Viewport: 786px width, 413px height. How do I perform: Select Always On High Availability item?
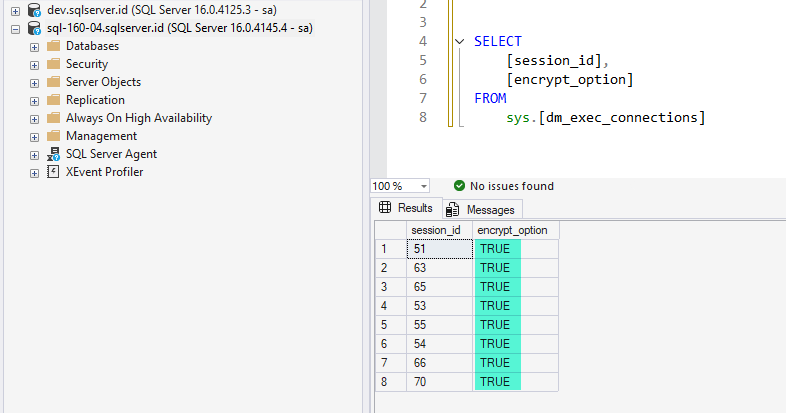[x=139, y=118]
